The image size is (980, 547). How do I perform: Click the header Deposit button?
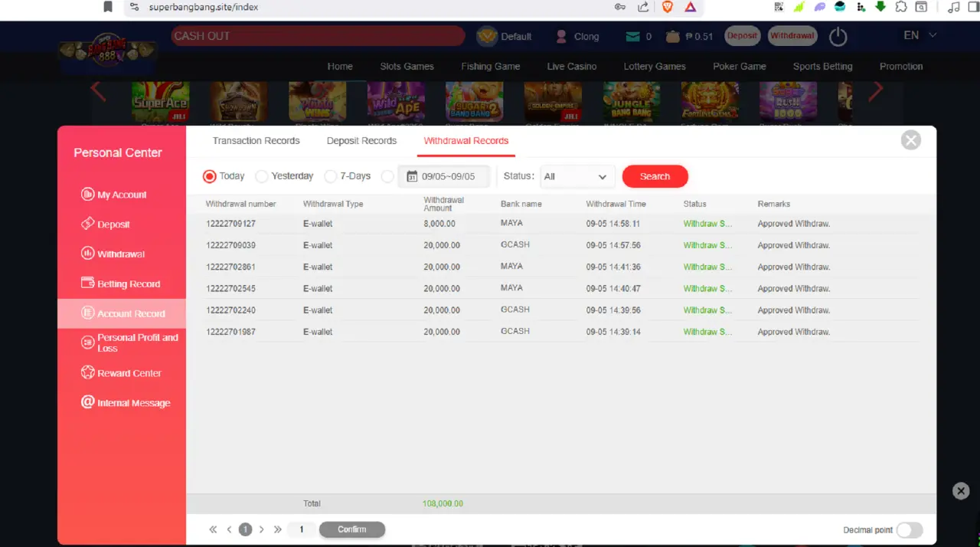[x=742, y=36]
